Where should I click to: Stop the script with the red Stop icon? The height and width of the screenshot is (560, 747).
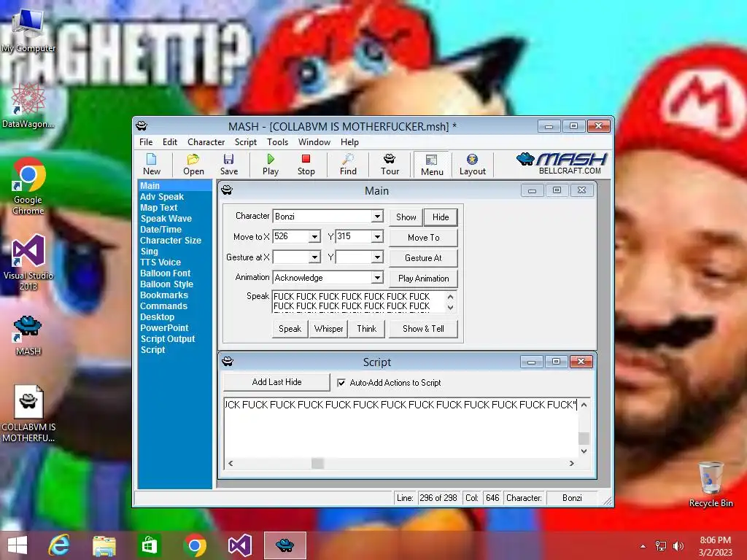coord(306,164)
